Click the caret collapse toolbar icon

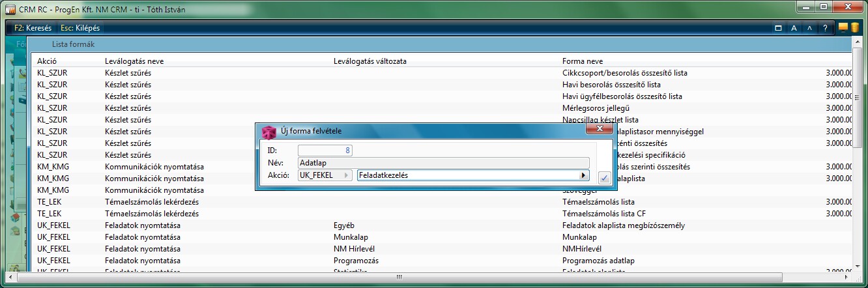point(809,28)
